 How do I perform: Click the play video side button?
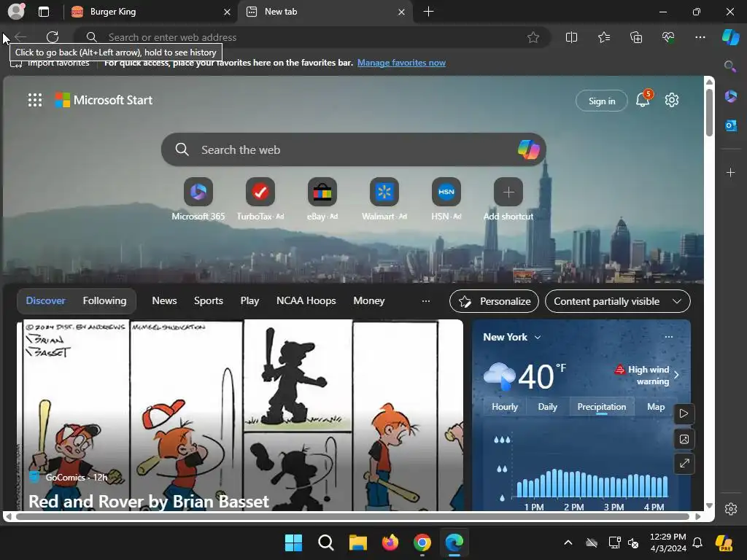(x=684, y=414)
